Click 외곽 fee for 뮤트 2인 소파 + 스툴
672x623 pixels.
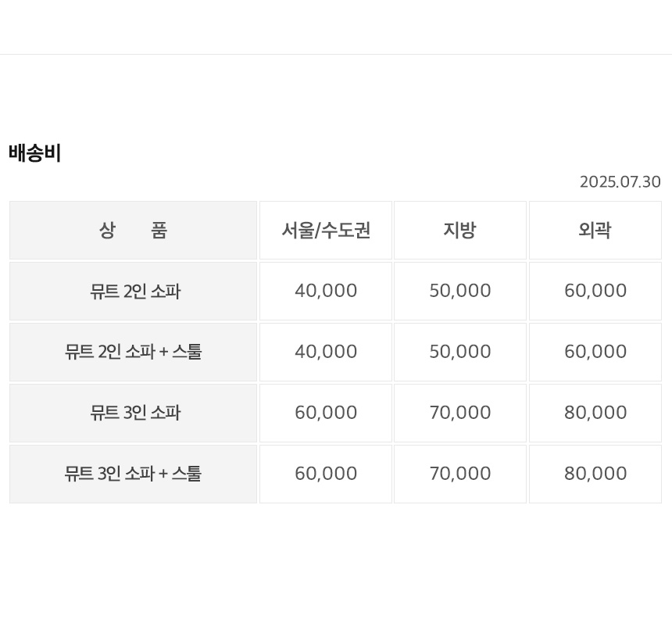click(595, 353)
